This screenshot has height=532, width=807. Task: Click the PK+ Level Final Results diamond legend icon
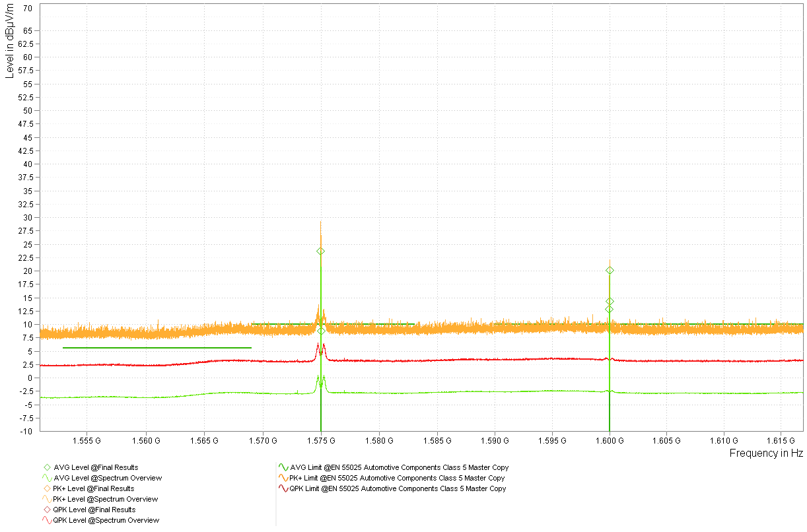pos(47,488)
